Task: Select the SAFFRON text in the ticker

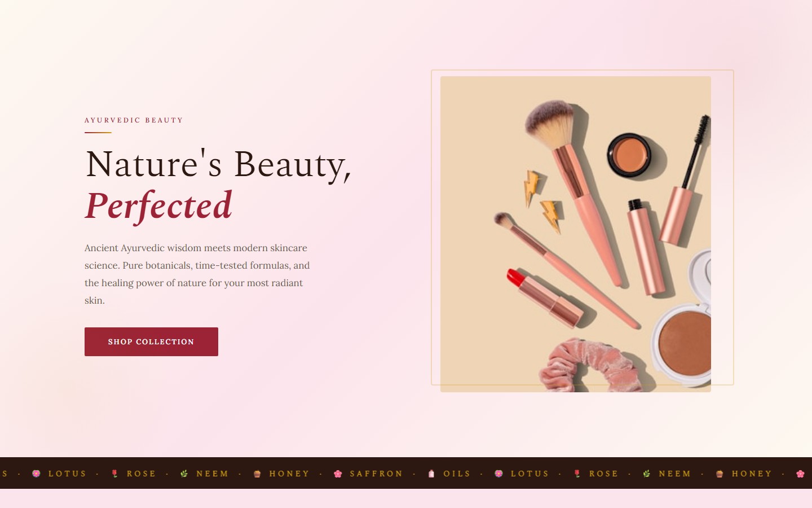Action: click(376, 474)
